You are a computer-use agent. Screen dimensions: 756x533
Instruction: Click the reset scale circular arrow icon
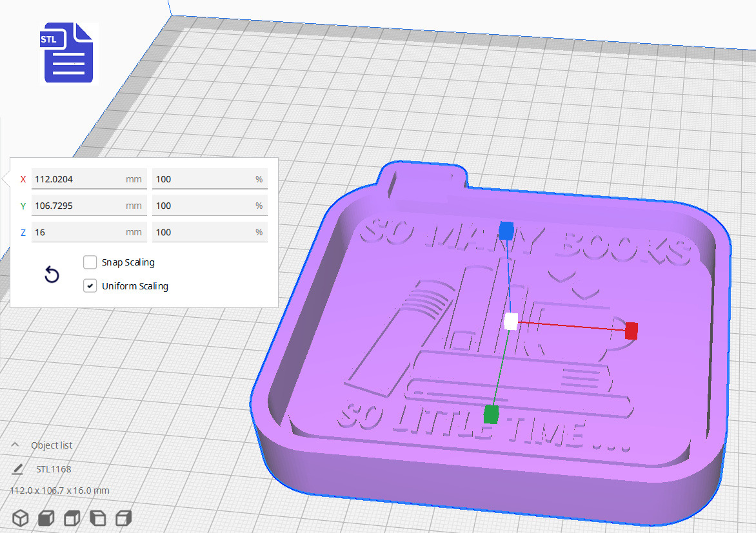pos(52,275)
